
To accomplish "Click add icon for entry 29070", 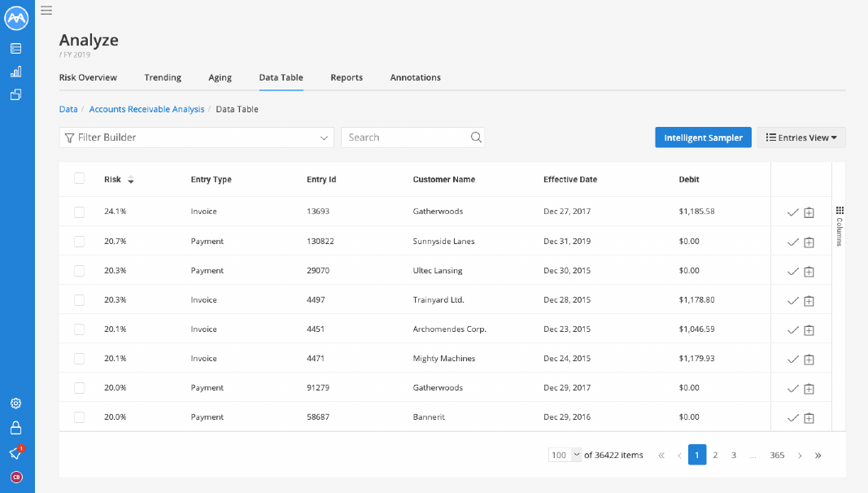I will 809,272.
